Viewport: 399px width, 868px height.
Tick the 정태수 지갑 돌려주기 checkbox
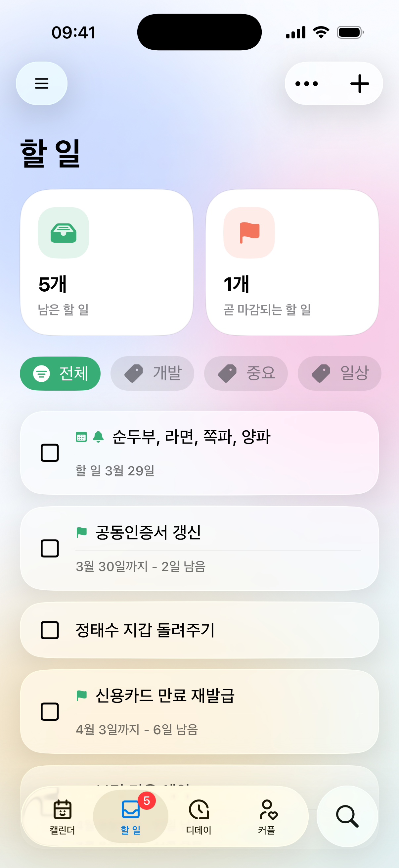click(x=50, y=630)
